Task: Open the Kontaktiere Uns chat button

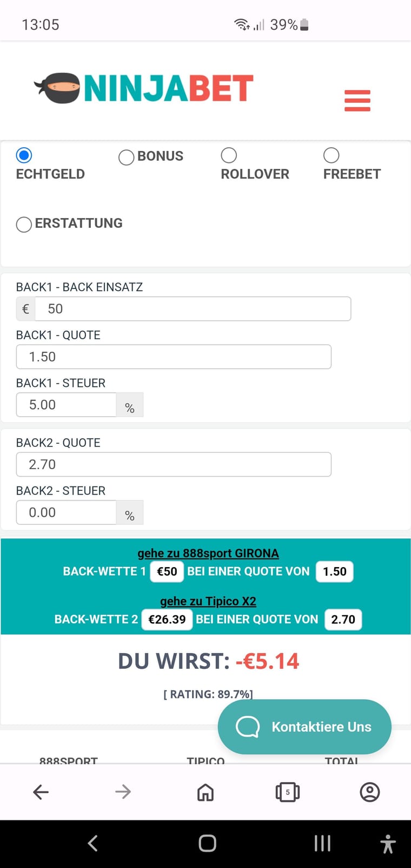Action: tap(304, 727)
